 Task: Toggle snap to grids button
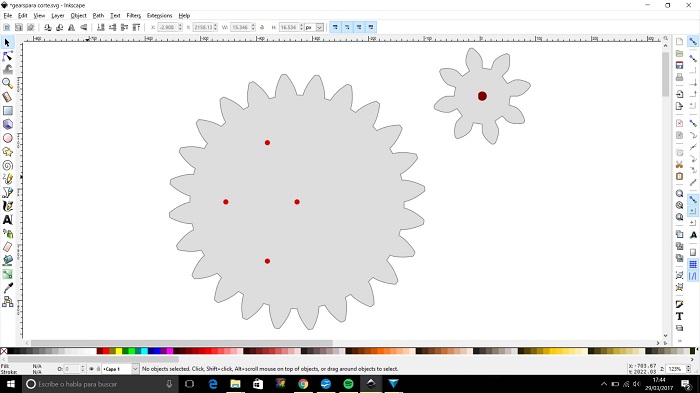693,264
